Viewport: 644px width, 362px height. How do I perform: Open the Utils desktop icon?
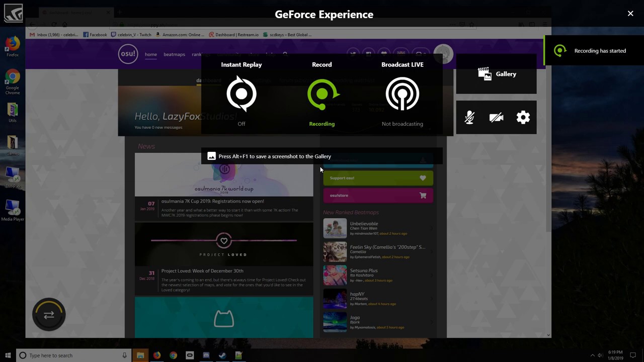click(13, 113)
